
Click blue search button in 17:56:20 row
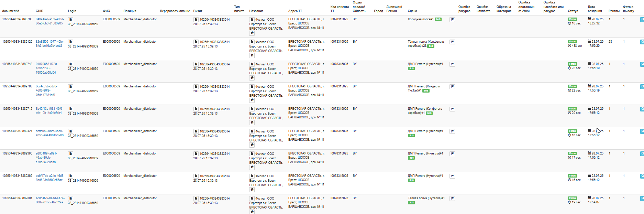[x=642, y=42]
